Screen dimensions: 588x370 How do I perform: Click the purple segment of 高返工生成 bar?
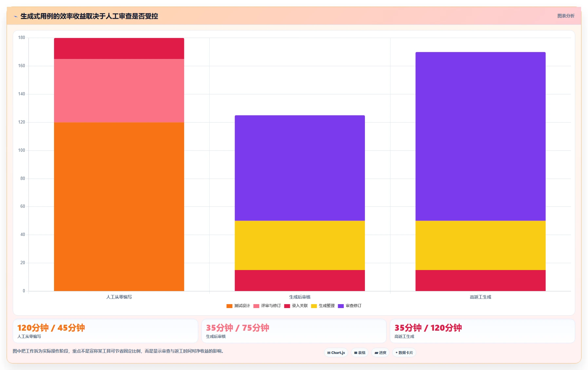pyautogui.click(x=481, y=136)
